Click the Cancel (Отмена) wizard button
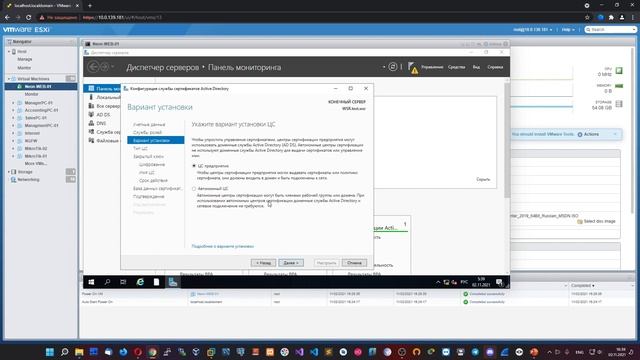Viewport: 640px width, 360px height. (x=354, y=263)
